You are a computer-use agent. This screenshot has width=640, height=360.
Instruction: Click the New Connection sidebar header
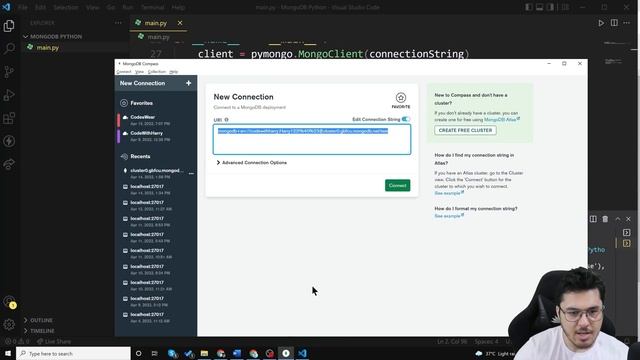[156, 83]
